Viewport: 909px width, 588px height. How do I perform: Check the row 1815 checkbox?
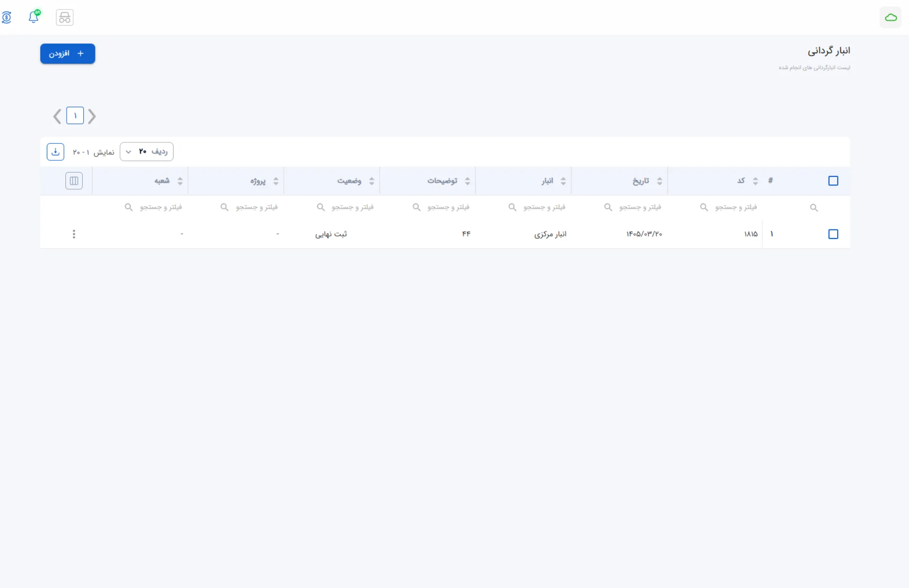(833, 234)
